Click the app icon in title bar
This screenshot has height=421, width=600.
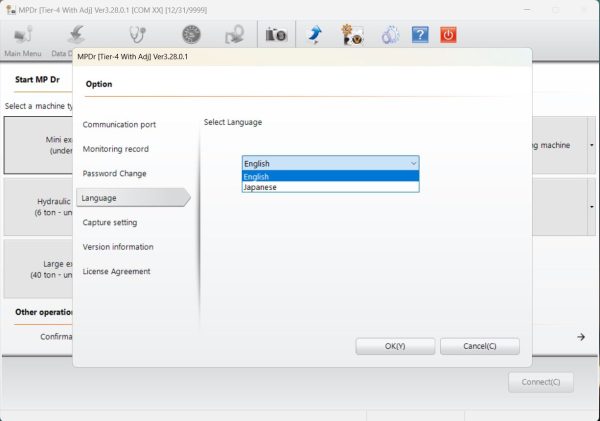point(11,10)
